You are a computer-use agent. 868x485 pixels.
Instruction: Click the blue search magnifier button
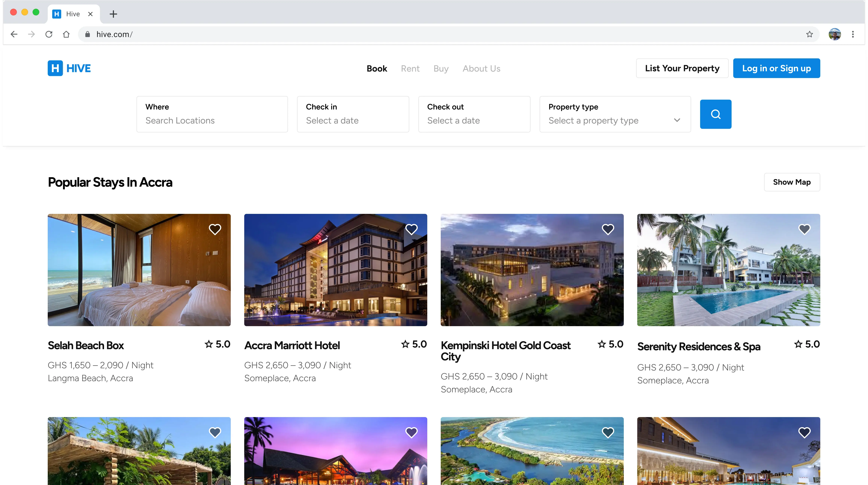pyautogui.click(x=715, y=114)
